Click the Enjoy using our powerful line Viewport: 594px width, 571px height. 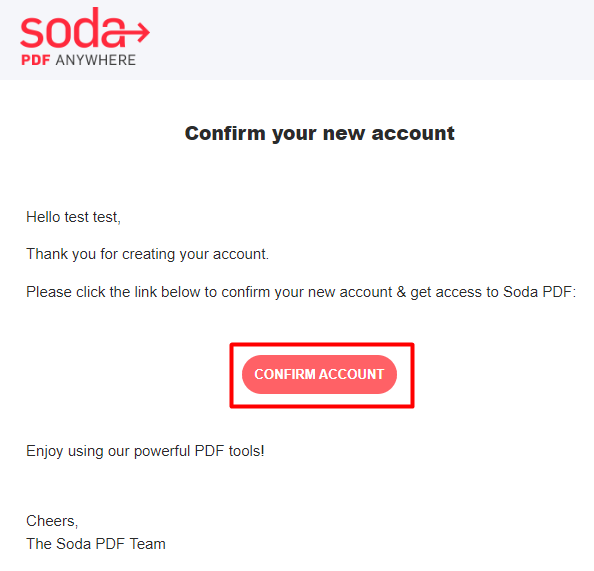(x=145, y=451)
